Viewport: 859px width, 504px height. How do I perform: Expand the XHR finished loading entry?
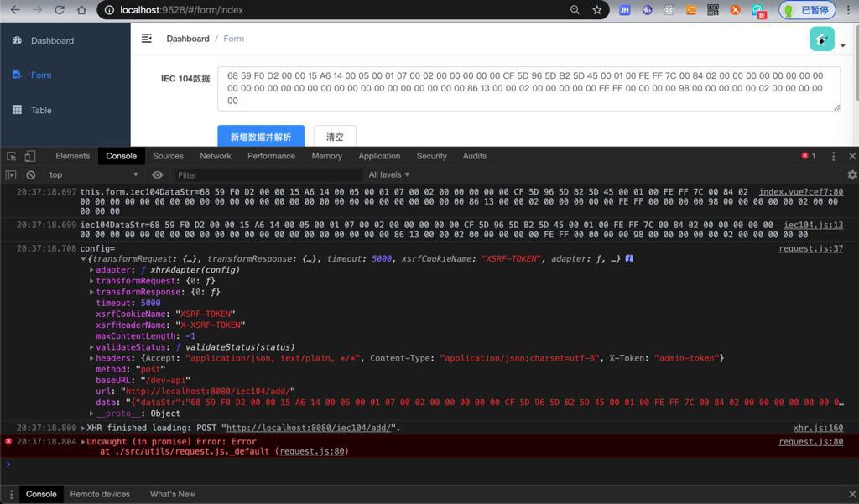click(x=83, y=428)
